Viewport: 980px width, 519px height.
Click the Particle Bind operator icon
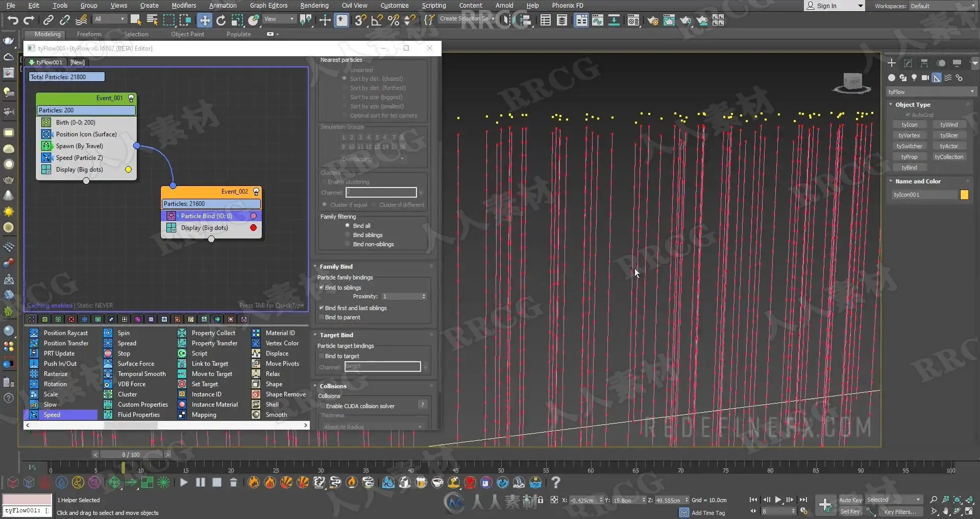(x=171, y=216)
